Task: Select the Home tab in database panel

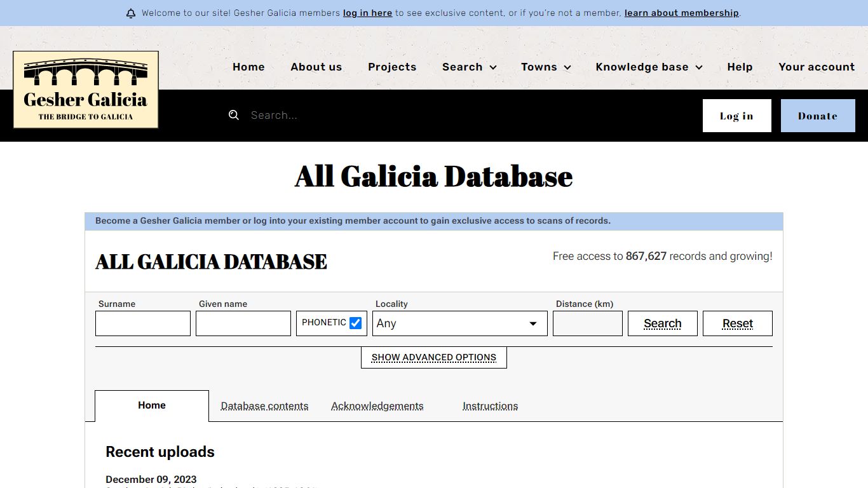Action: (152, 405)
